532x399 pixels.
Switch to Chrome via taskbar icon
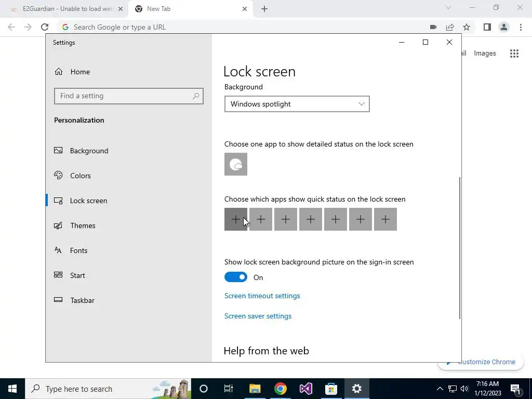tap(280, 389)
